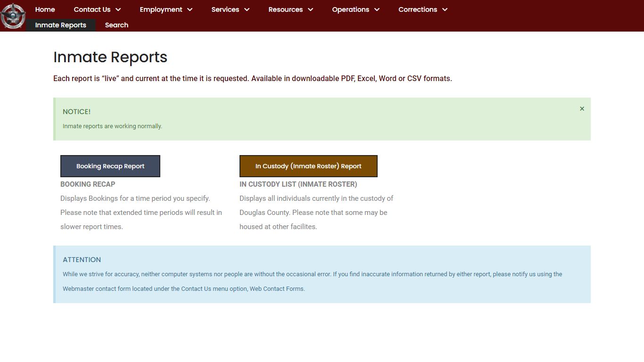Expand the Employment menu chevron
This screenshot has width=644, height=362.
[x=190, y=9]
